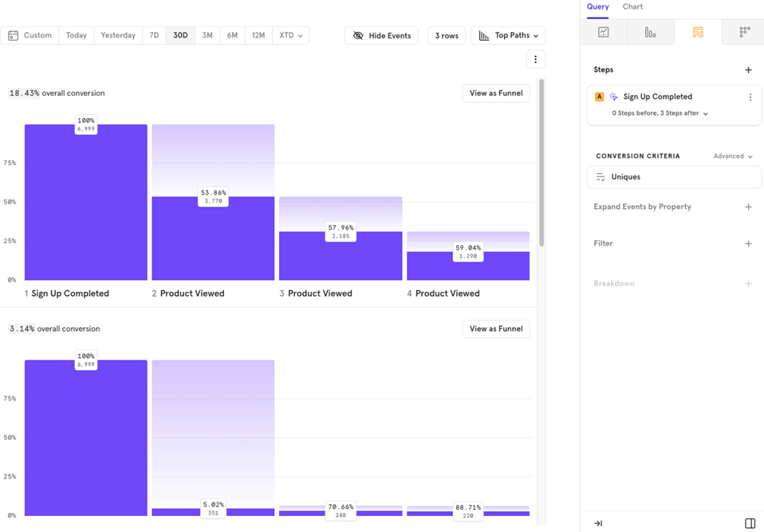The width and height of the screenshot is (764, 532).
Task: Select the 7D date range option
Action: click(x=154, y=36)
